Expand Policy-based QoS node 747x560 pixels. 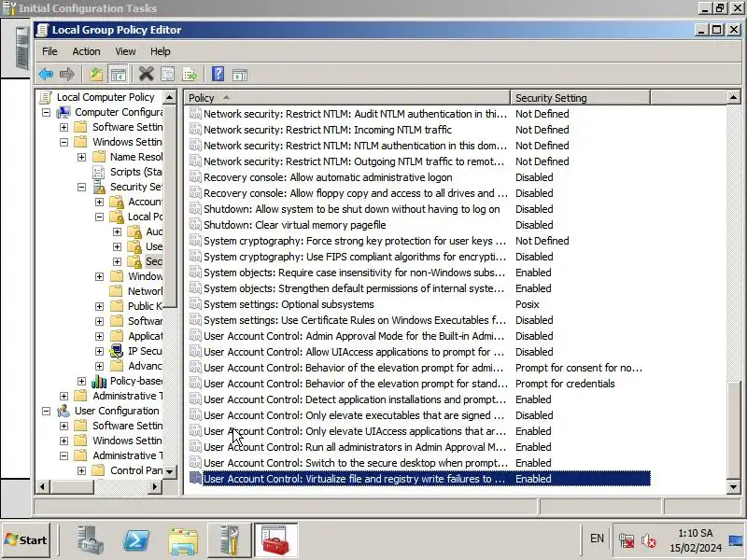pos(81,381)
